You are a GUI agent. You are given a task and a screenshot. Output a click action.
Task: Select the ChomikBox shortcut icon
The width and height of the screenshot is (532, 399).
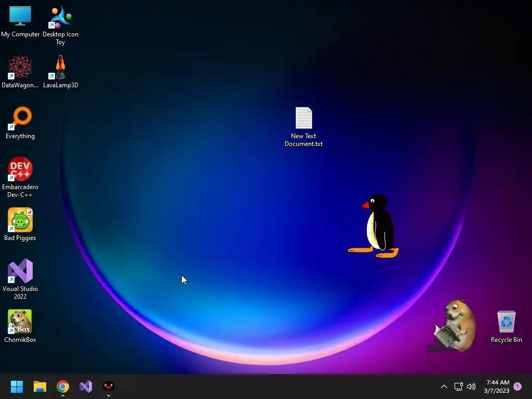20,326
